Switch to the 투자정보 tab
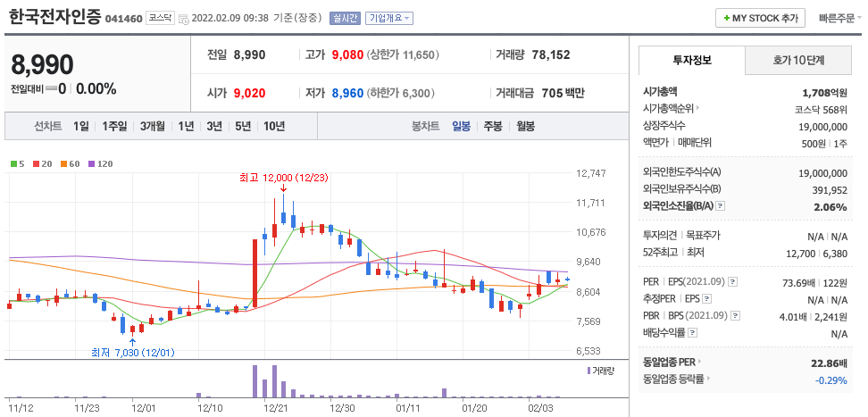Screen dimensions: 868x417 [x=692, y=61]
